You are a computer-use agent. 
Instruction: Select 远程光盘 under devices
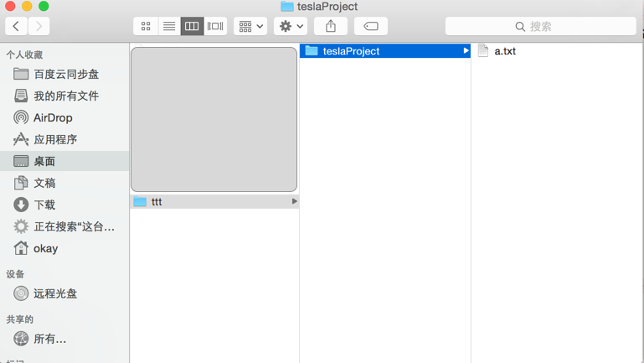(54, 293)
